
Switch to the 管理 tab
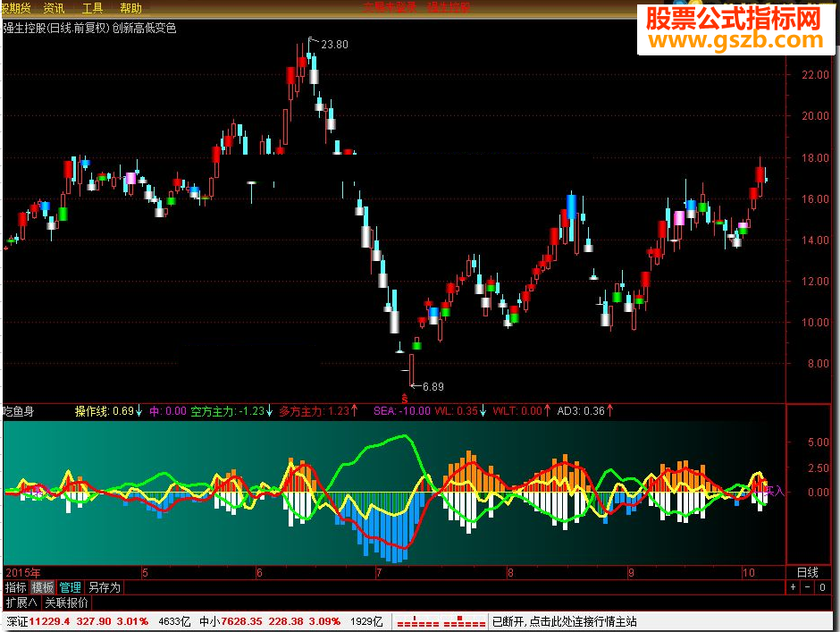[x=71, y=587]
